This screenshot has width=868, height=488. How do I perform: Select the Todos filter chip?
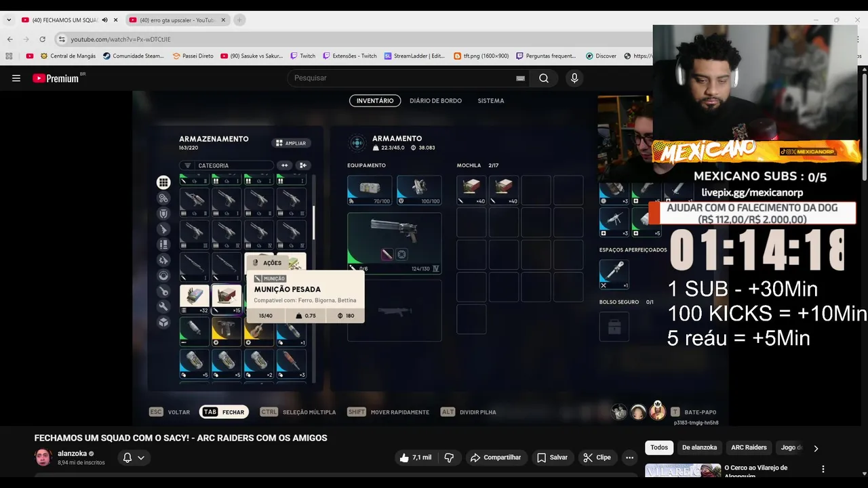tap(659, 447)
